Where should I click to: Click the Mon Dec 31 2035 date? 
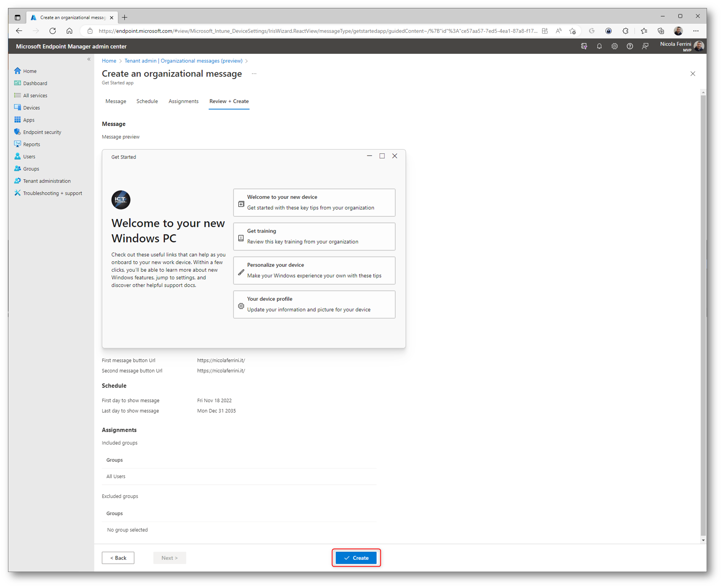(216, 411)
